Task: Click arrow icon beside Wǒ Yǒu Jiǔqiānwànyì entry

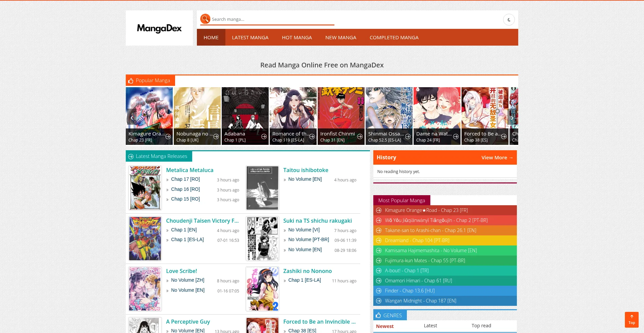Action: (379, 220)
